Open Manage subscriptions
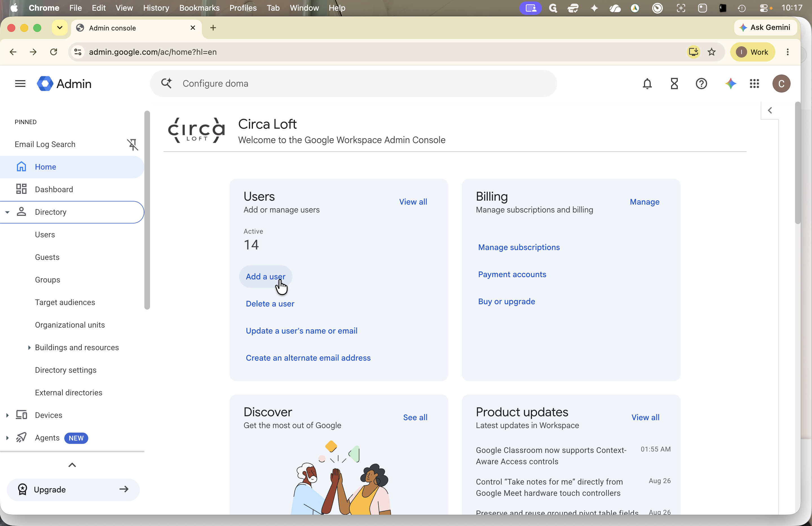 click(518, 247)
